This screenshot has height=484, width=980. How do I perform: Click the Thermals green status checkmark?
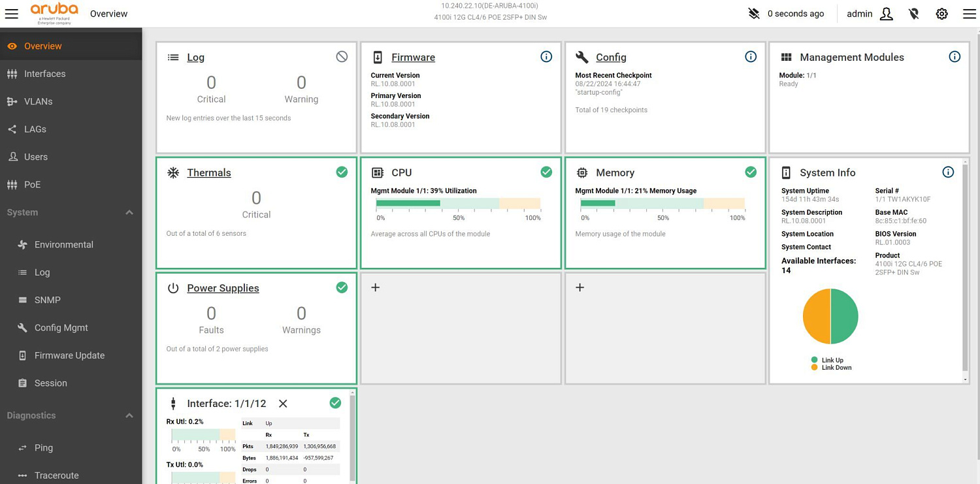[342, 172]
